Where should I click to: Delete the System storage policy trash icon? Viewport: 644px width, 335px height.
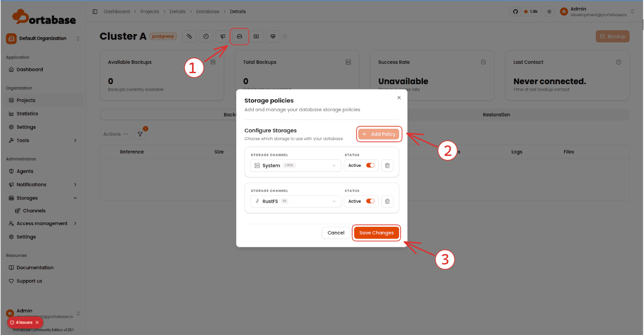(387, 166)
